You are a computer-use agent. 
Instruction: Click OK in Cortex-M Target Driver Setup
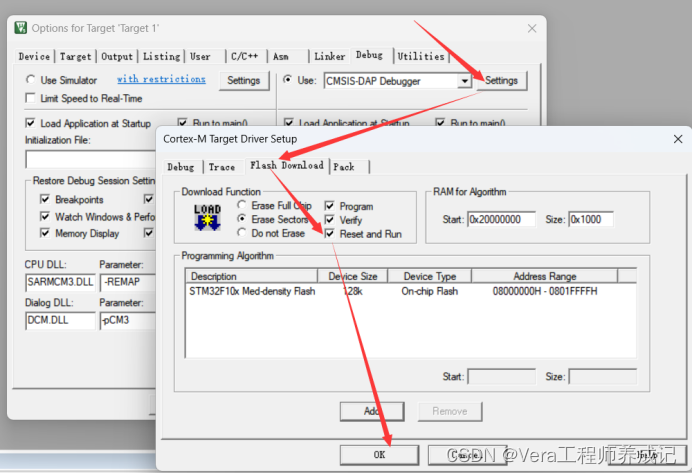pos(379,455)
